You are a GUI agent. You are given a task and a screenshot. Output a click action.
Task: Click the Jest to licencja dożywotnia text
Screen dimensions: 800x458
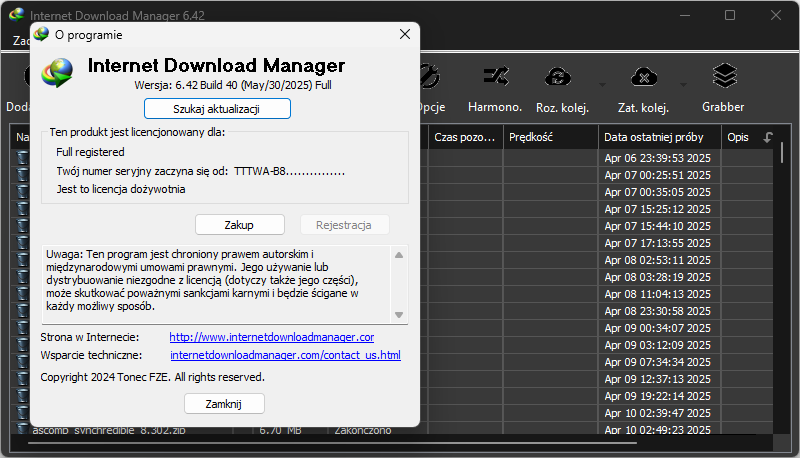pyautogui.click(x=121, y=189)
